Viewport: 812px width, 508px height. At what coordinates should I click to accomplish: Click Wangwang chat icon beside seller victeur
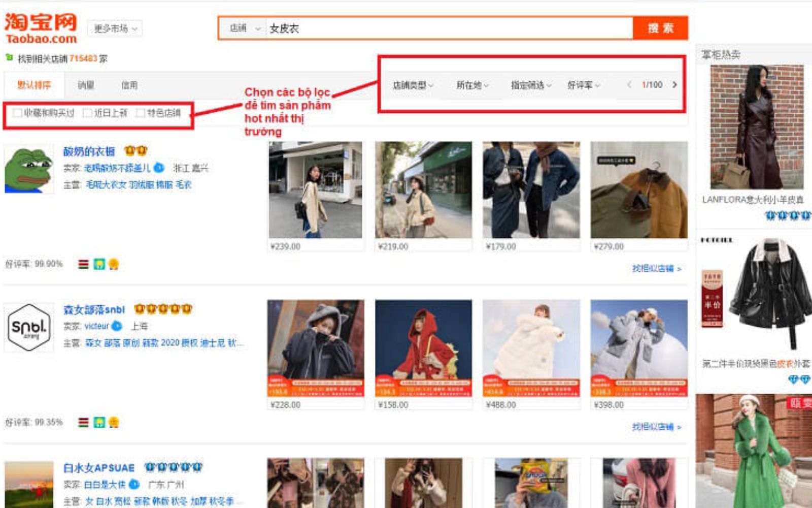(x=117, y=326)
